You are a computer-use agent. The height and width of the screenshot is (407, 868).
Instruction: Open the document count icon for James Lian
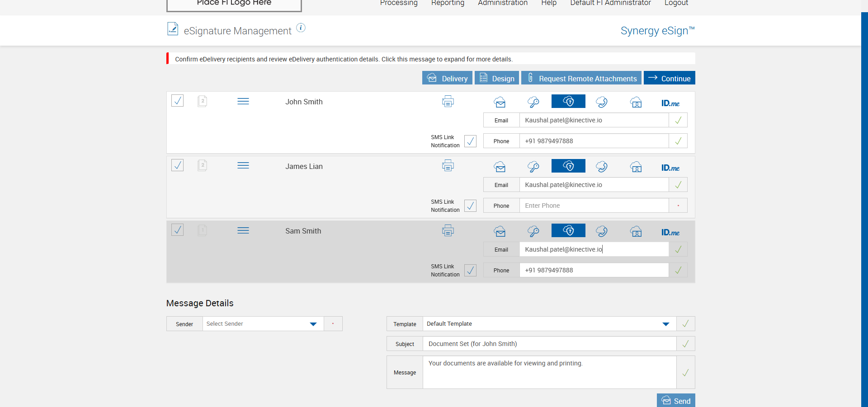coord(203,165)
